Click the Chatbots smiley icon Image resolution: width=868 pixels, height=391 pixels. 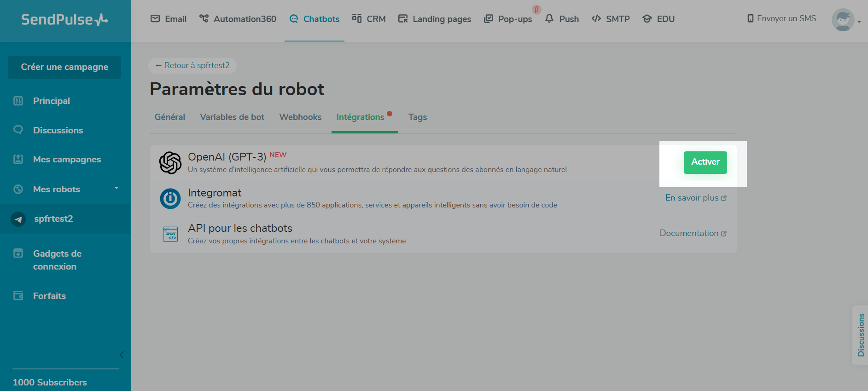[294, 19]
